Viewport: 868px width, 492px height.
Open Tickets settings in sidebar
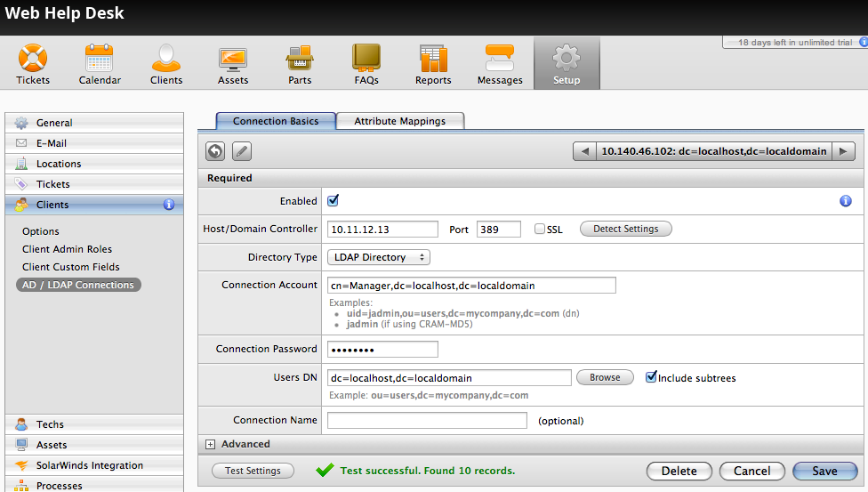click(x=94, y=184)
